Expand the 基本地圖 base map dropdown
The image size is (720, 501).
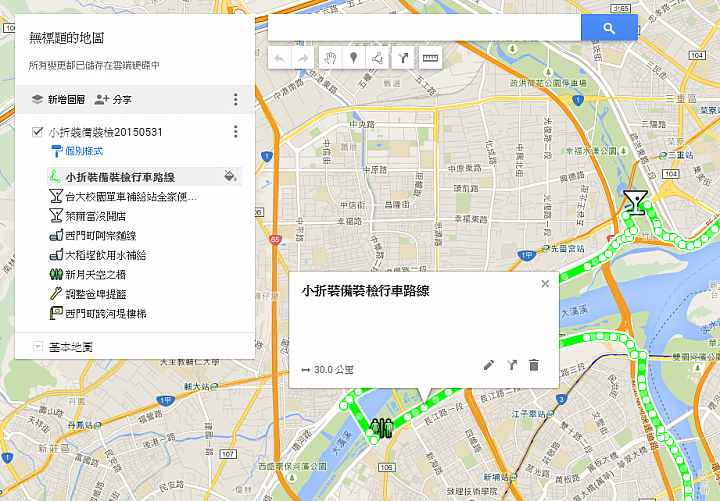point(38,346)
